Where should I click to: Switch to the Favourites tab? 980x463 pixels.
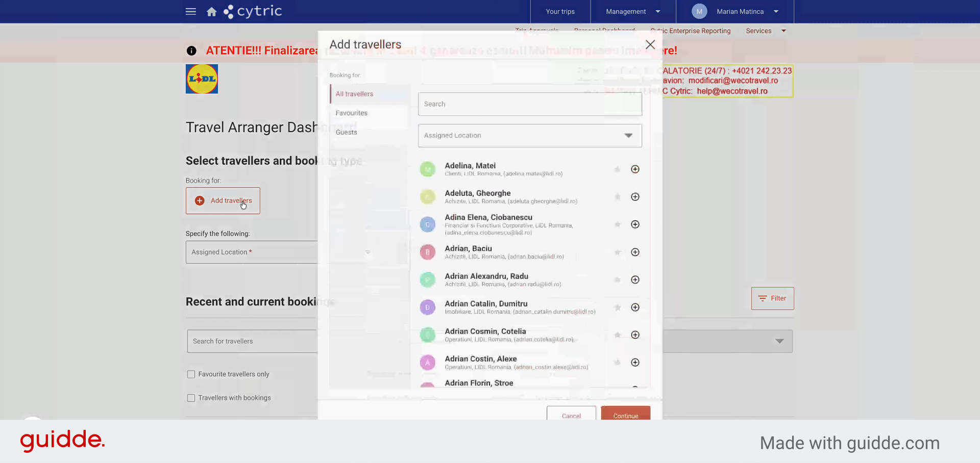(352, 113)
